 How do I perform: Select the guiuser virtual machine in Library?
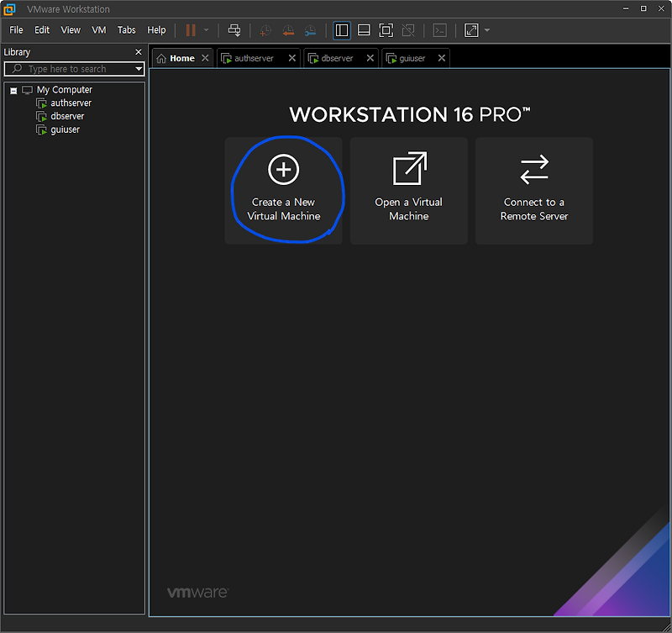tap(66, 129)
